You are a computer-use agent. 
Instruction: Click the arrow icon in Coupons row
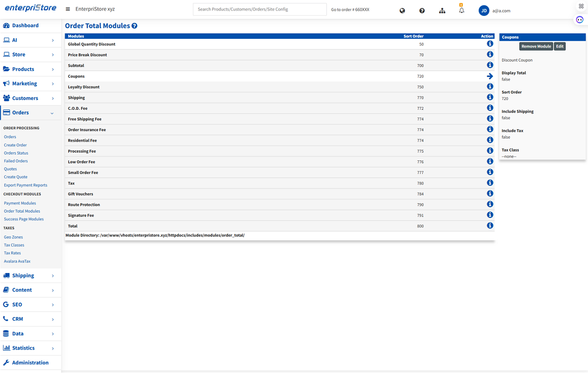[x=490, y=76]
